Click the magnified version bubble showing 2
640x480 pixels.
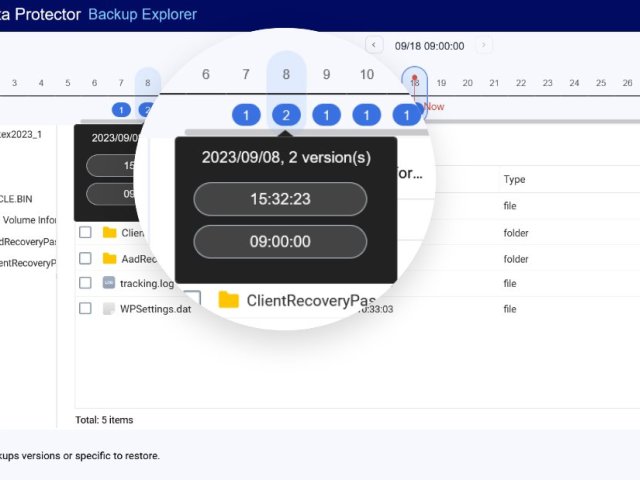(286, 115)
